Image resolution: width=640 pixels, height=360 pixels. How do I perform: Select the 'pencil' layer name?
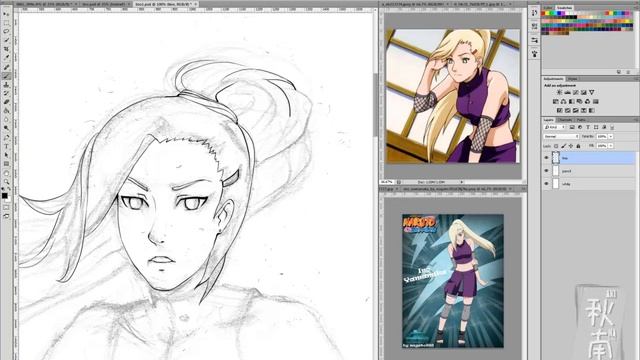567,171
